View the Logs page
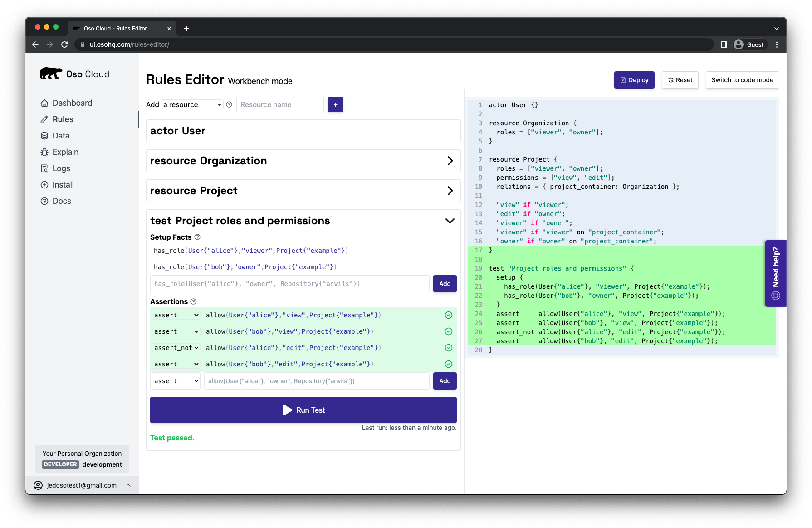The height and width of the screenshot is (528, 812). (x=61, y=168)
